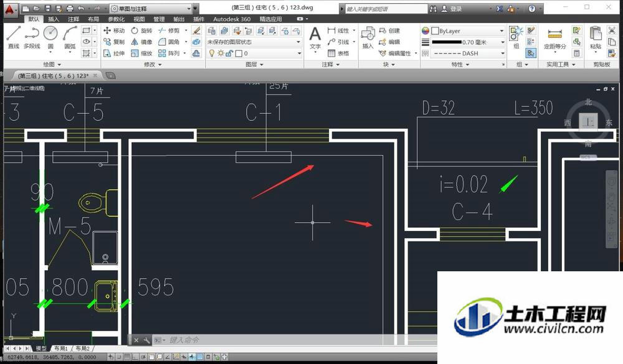Screen dimensions: 623x364
Task: Click the Leader (引线) tool
Action: [338, 42]
